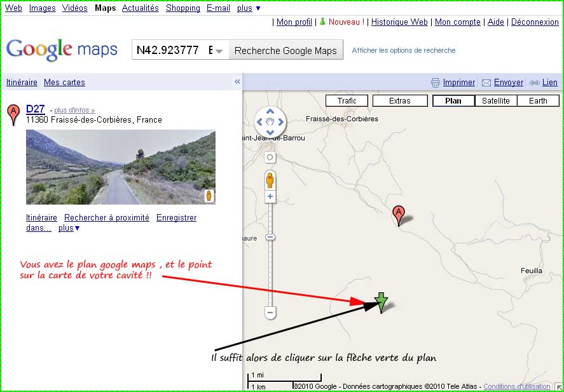Pan the map down with the south arrow
Viewport: 564px width, 392px height.
(270, 133)
